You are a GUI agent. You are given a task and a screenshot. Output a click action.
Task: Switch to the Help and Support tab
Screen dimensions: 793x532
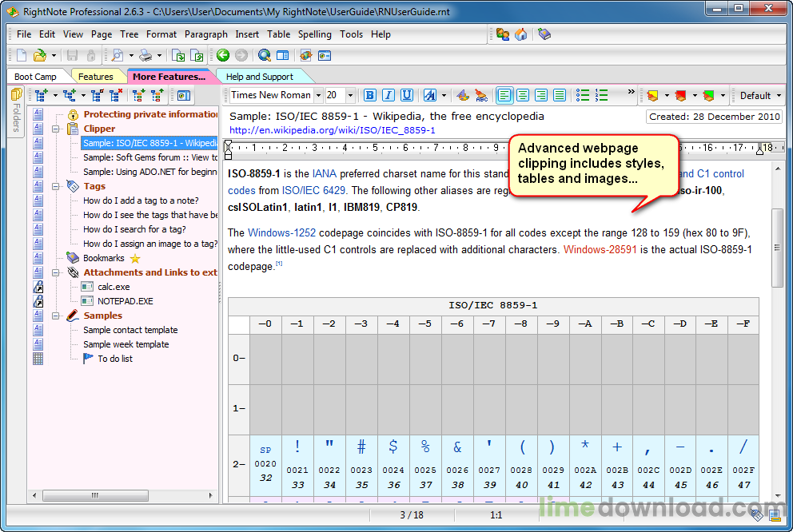pos(259,77)
